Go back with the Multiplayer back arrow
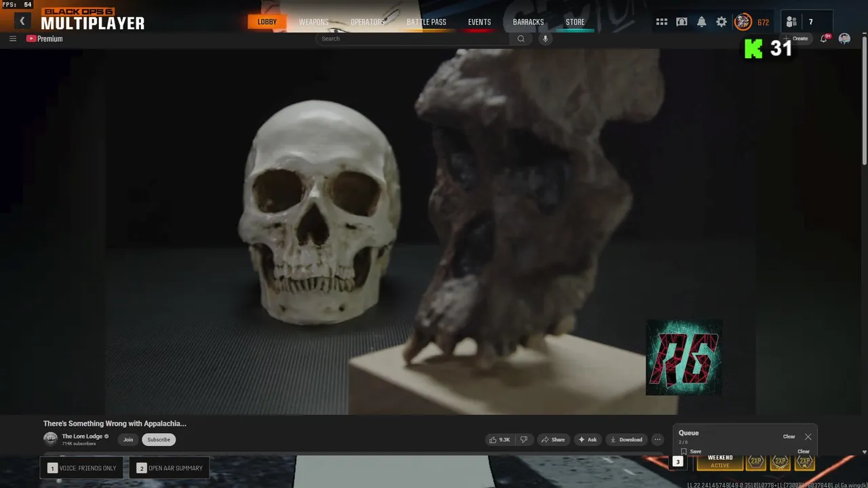The width and height of the screenshot is (868, 488). (22, 21)
